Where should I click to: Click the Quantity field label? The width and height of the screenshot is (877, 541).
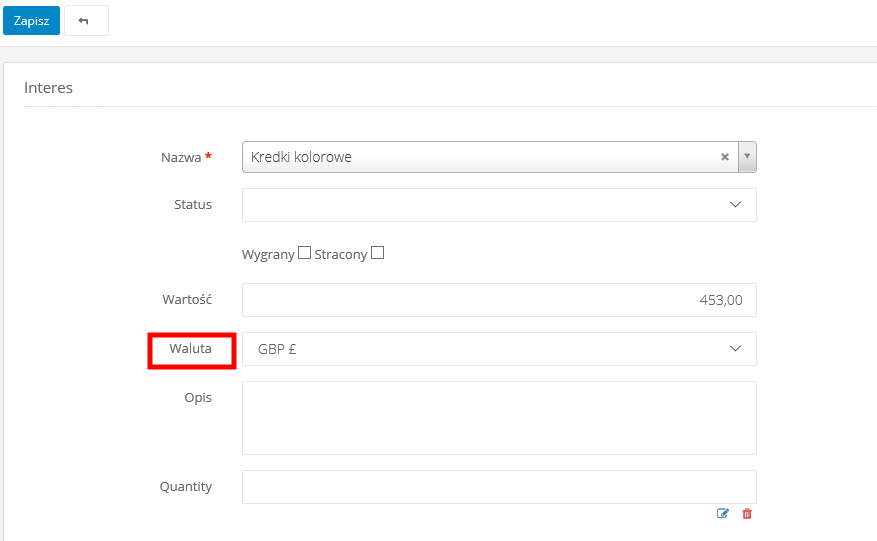pos(186,487)
